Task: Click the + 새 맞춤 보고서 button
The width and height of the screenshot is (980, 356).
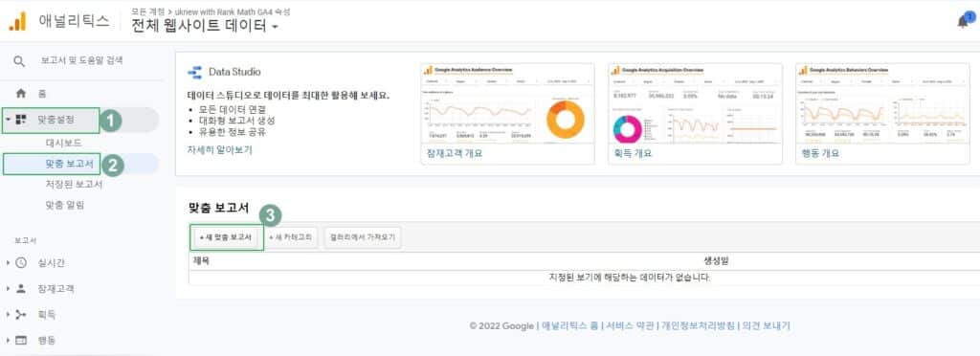Action: pyautogui.click(x=226, y=238)
